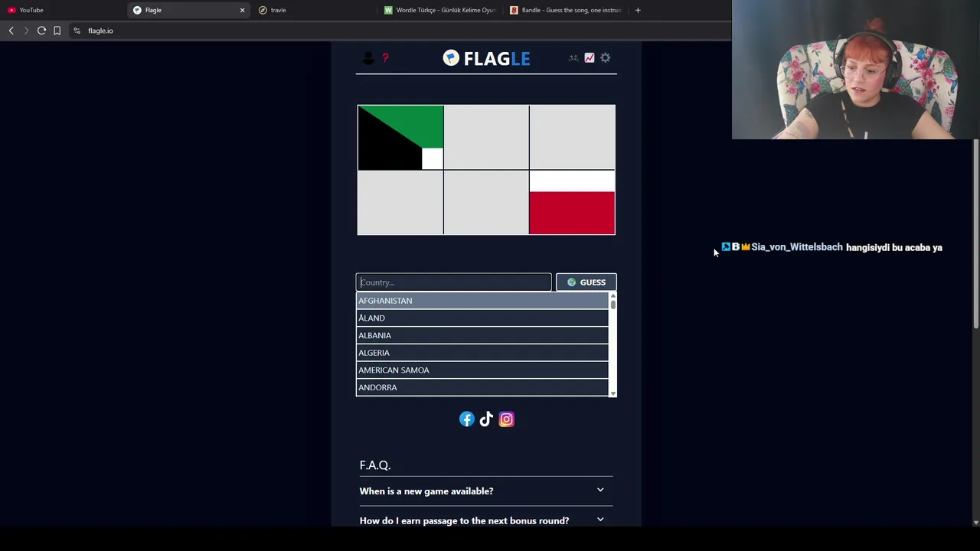
Task: Click the GUESS button
Action: coord(586,282)
